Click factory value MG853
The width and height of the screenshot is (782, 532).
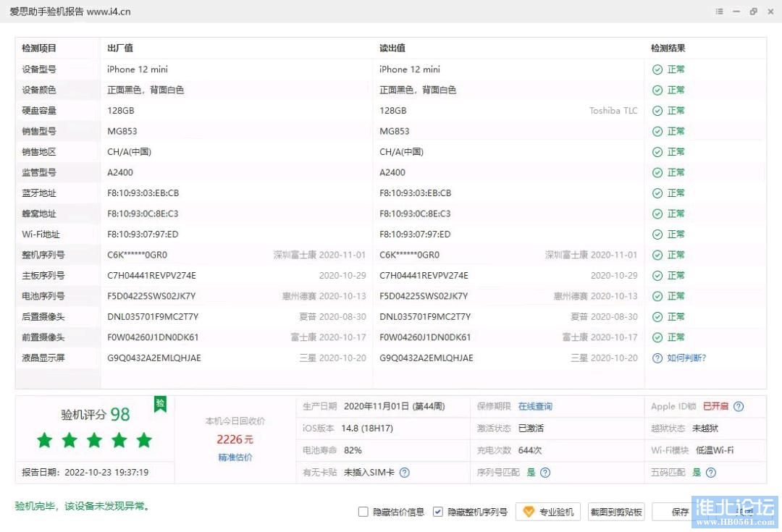point(122,132)
